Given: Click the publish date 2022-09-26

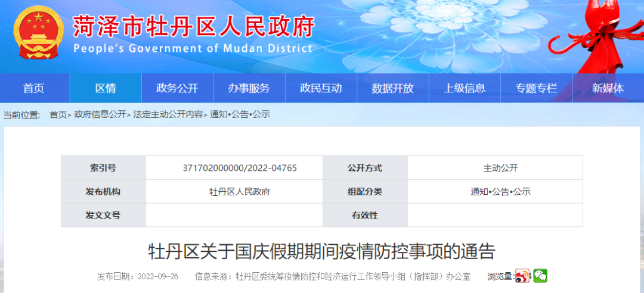Looking at the screenshot, I should click(158, 276).
